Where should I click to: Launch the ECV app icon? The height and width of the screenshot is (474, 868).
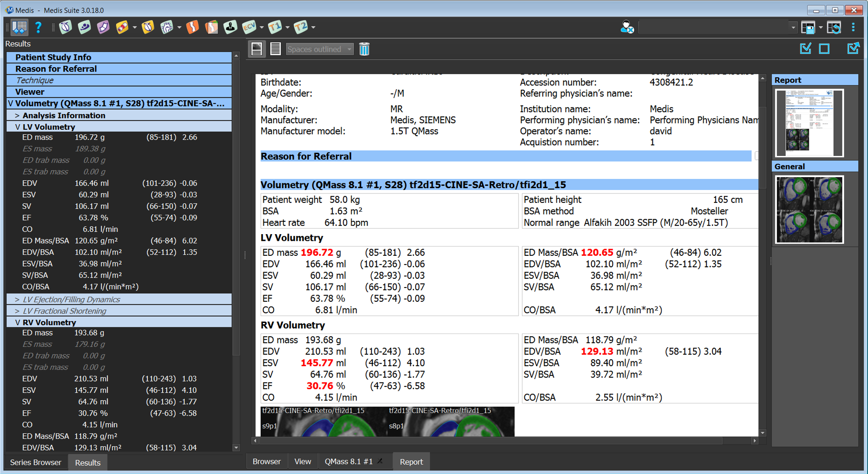(x=249, y=27)
